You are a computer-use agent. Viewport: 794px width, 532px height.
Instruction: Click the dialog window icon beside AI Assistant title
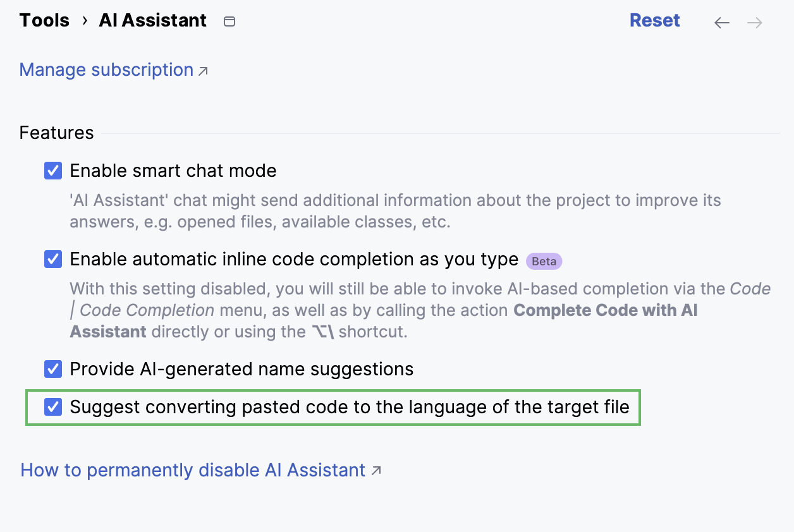pos(229,21)
